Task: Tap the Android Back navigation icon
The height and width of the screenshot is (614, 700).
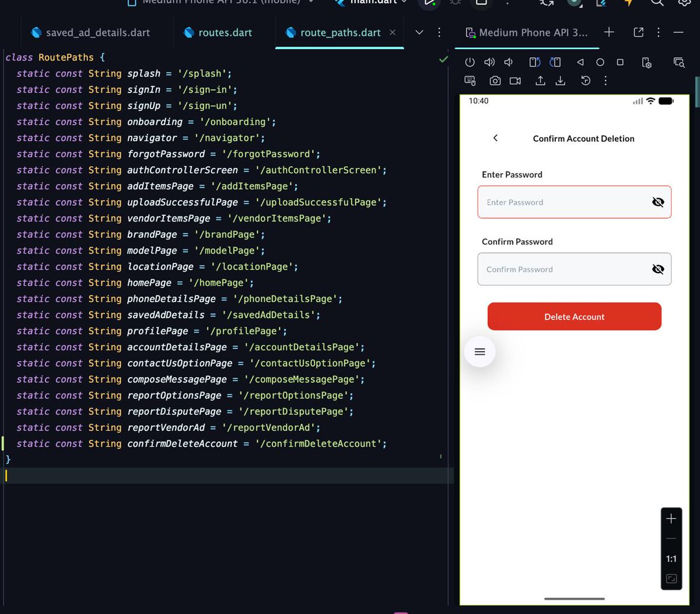Action: (580, 62)
